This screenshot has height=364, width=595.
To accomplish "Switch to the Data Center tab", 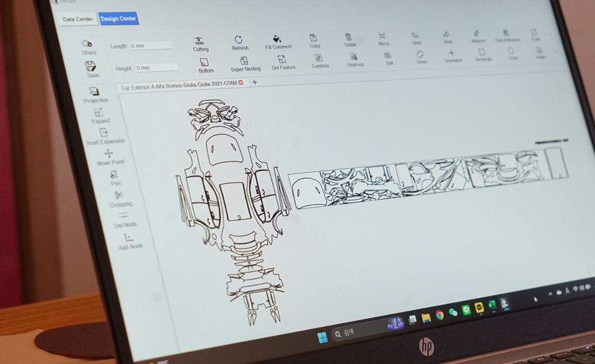I will coord(78,19).
